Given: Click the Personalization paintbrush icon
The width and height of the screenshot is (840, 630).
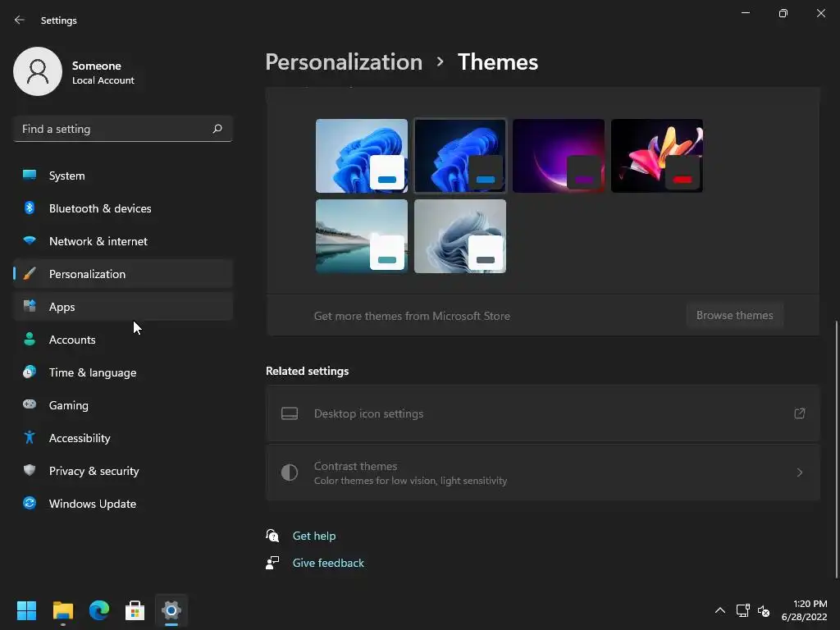Looking at the screenshot, I should tap(30, 274).
